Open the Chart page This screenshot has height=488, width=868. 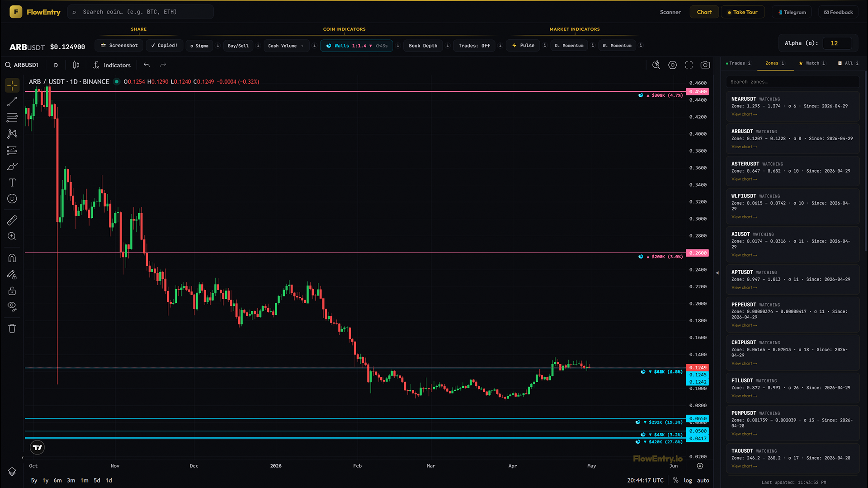704,12
